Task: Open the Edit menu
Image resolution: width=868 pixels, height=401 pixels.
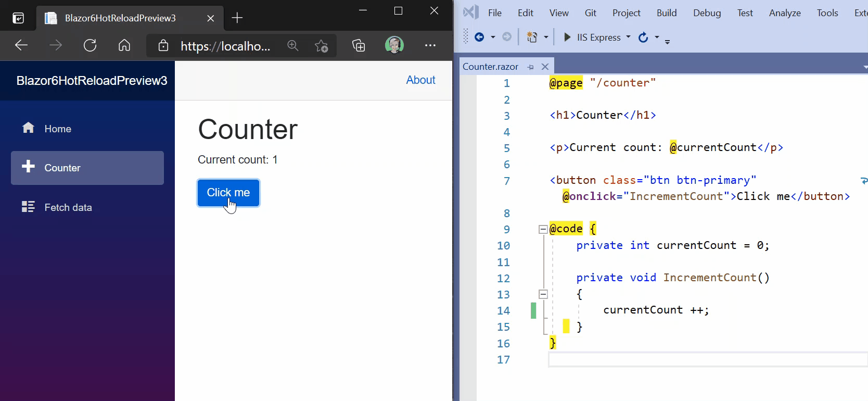Action: coord(526,13)
